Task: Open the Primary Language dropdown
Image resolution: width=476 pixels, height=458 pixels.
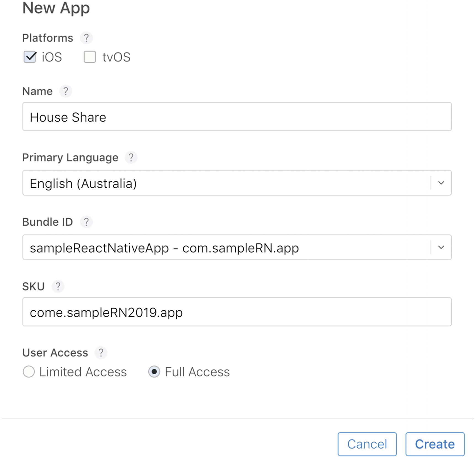Action: [441, 183]
